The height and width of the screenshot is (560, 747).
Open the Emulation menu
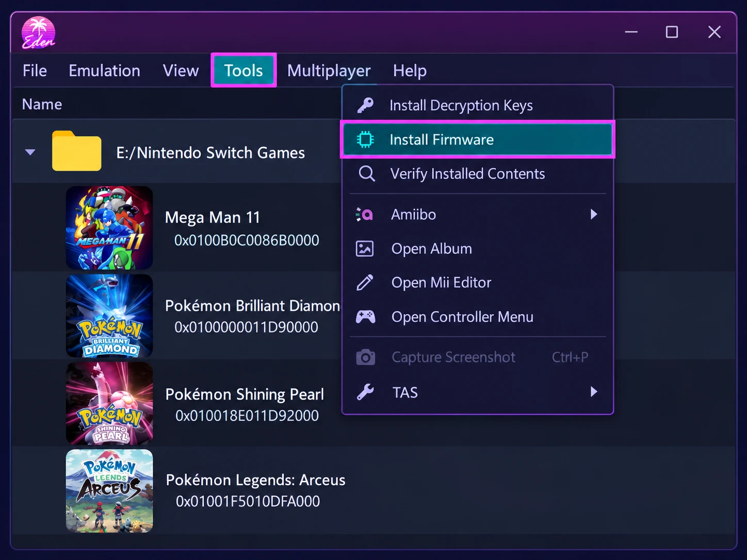104,71
